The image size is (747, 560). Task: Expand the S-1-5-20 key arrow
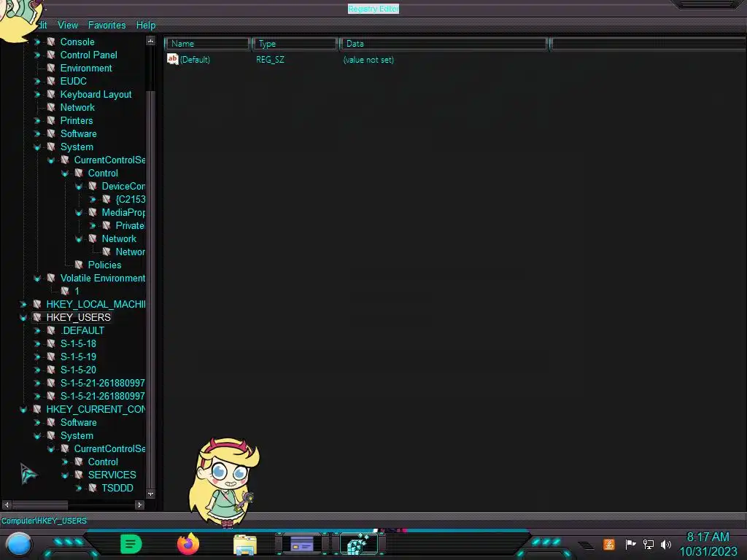[37, 370]
